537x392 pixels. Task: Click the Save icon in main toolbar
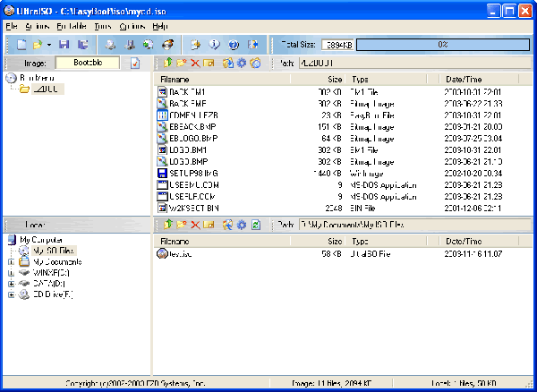(x=64, y=44)
